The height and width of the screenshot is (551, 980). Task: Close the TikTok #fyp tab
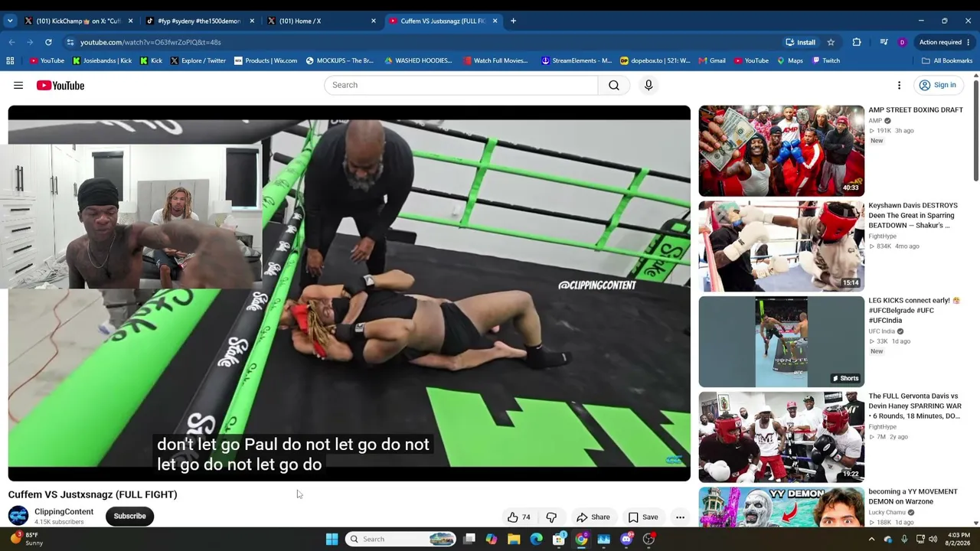(252, 21)
